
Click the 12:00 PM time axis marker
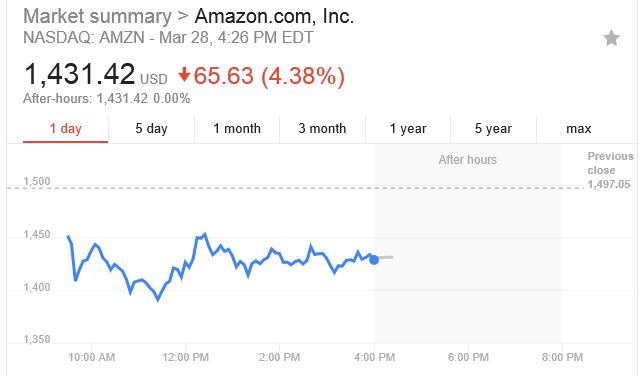[x=185, y=357]
